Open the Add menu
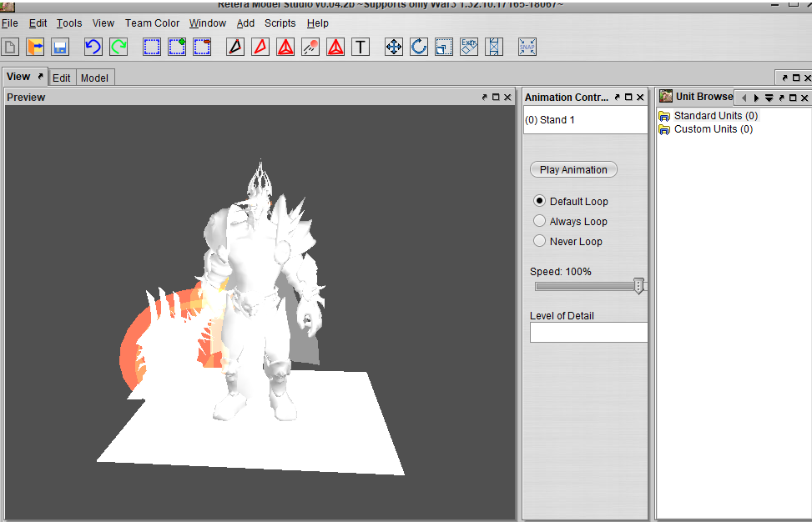This screenshot has width=812, height=522. pyautogui.click(x=245, y=23)
